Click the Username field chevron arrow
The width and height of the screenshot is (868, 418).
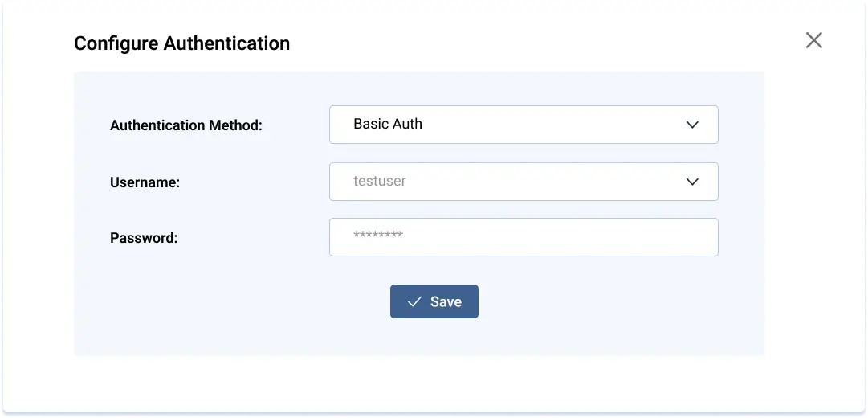click(x=692, y=182)
